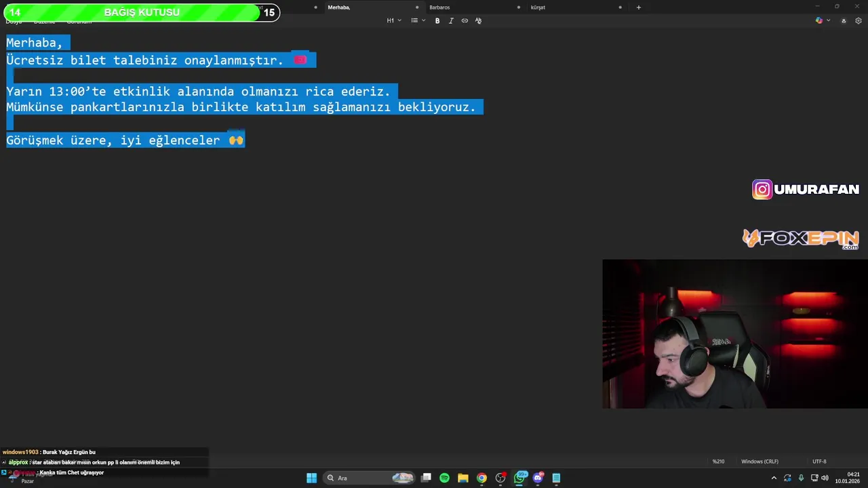Open the OBS Studio taskbar icon
Image resolution: width=868 pixels, height=488 pixels.
pos(500,478)
